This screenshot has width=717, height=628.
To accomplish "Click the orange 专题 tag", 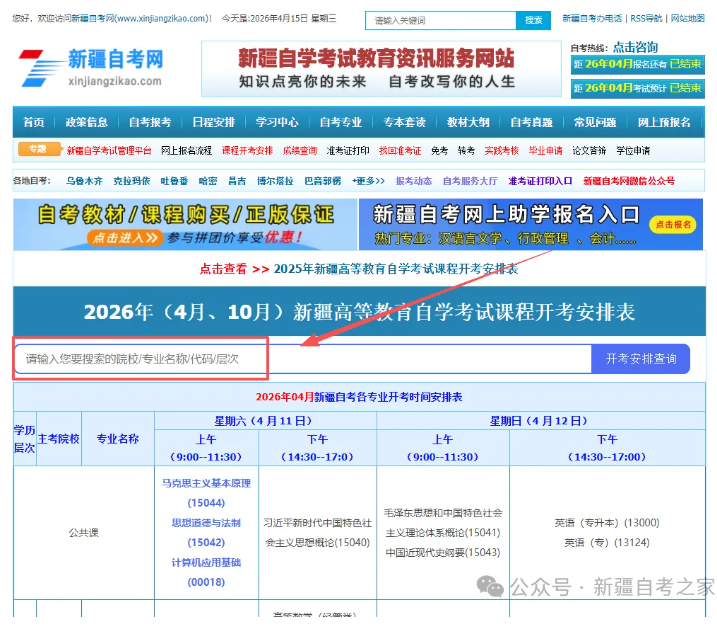I will tap(38, 149).
